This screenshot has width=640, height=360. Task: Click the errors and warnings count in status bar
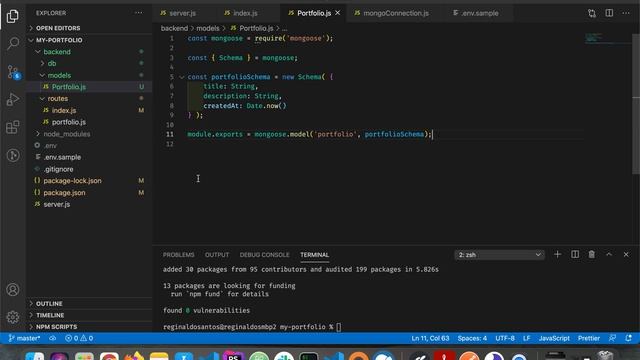point(79,338)
